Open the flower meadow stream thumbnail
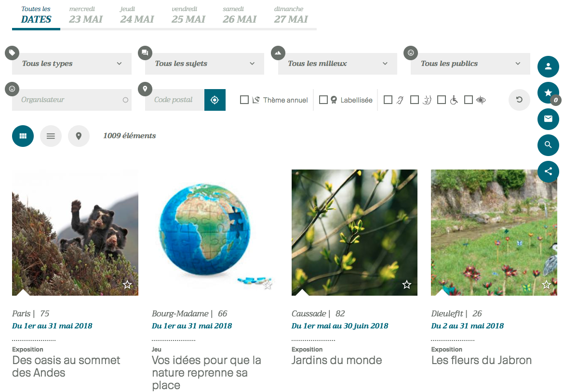This screenshot has height=392, width=564. [x=494, y=233]
